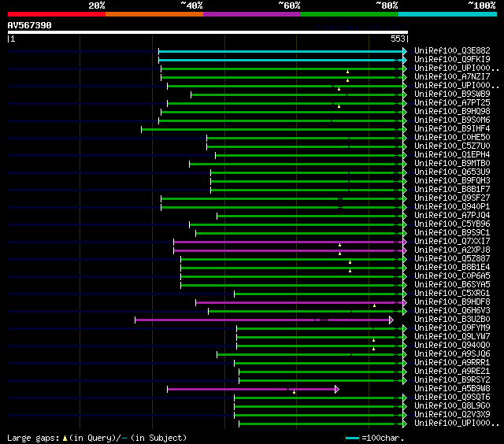The height and width of the screenshot is (444, 504).
Task: Click the UniRef100_C5YB96 label
Action: (x=452, y=224)
